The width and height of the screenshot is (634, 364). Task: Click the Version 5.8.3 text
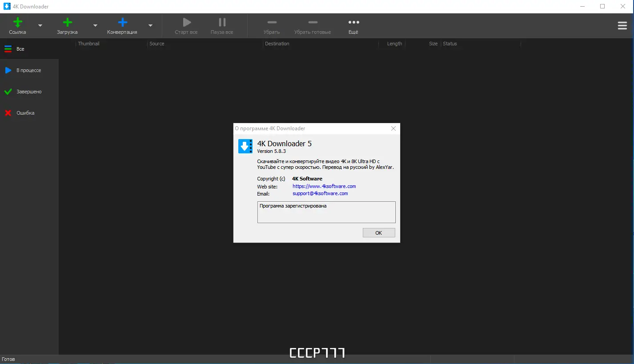coord(272,151)
